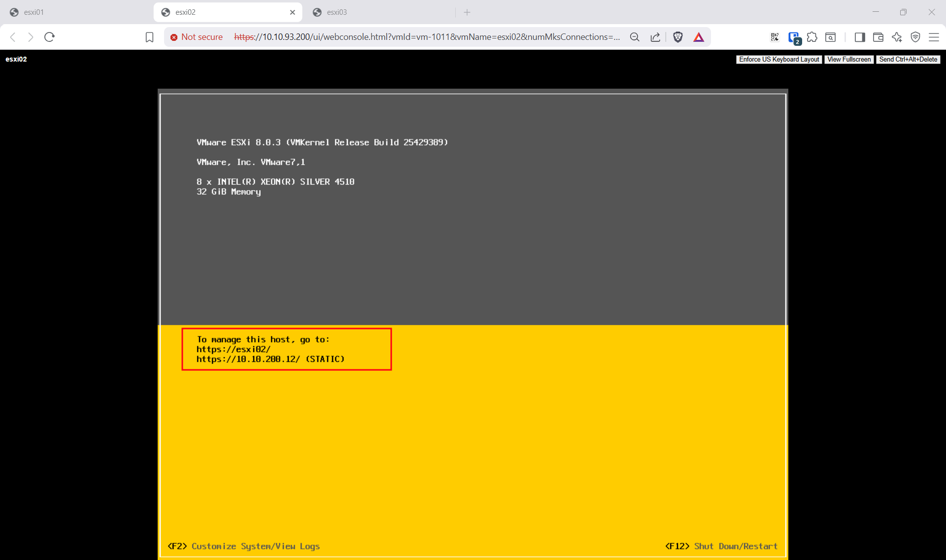946x560 pixels.
Task: Reload the current page
Action: (x=49, y=37)
